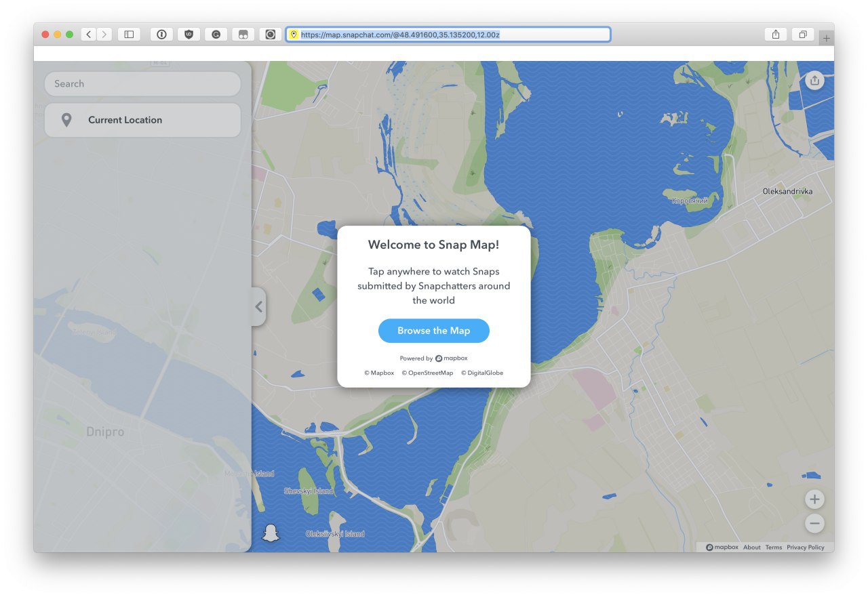Screen dimensions: 868x597
Task: Click the two-dot extension icon in toolbar
Action: (243, 35)
